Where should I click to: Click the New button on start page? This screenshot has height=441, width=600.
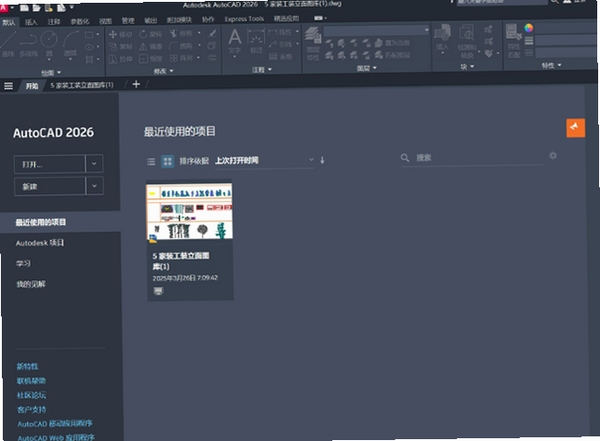50,186
